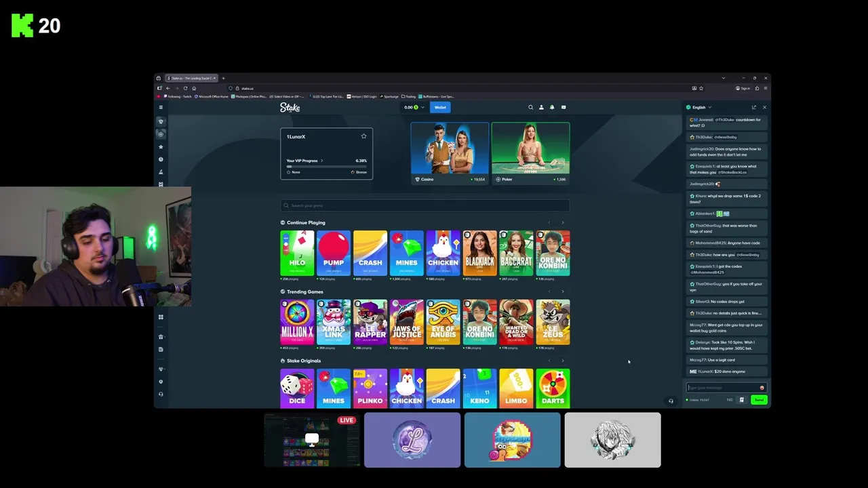Image resolution: width=868 pixels, height=488 pixels.
Task: Open the hamburger sidebar menu on Stake
Action: point(161,107)
